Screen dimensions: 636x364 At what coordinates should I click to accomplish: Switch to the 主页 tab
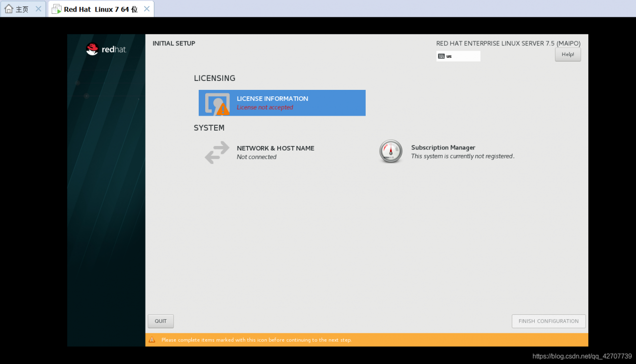click(x=23, y=9)
